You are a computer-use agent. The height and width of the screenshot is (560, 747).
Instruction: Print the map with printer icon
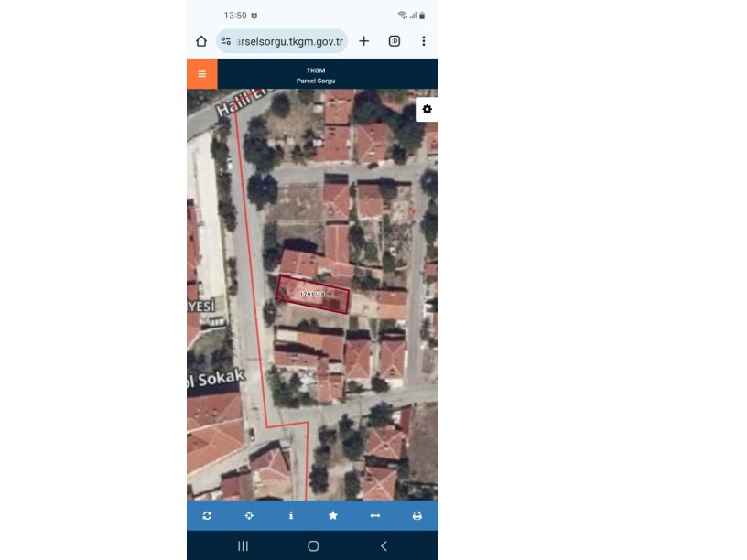point(417,516)
